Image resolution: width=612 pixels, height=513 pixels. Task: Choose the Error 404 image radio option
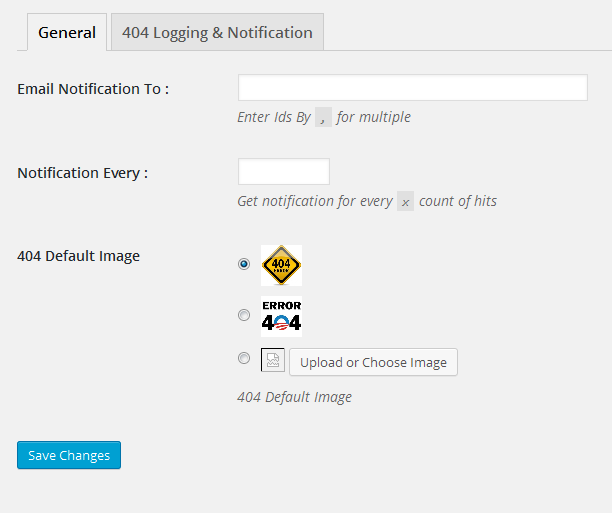[x=244, y=315]
